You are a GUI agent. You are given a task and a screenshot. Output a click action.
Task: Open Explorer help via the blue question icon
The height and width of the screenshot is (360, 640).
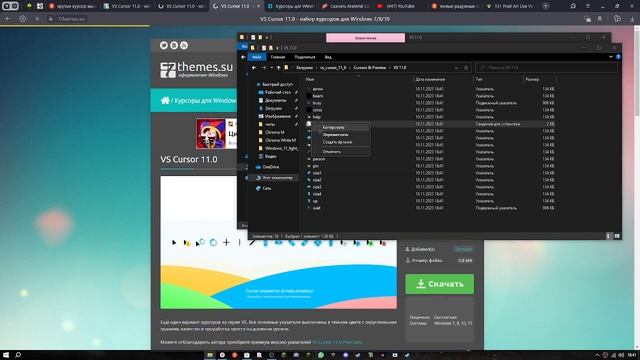pyautogui.click(x=618, y=57)
